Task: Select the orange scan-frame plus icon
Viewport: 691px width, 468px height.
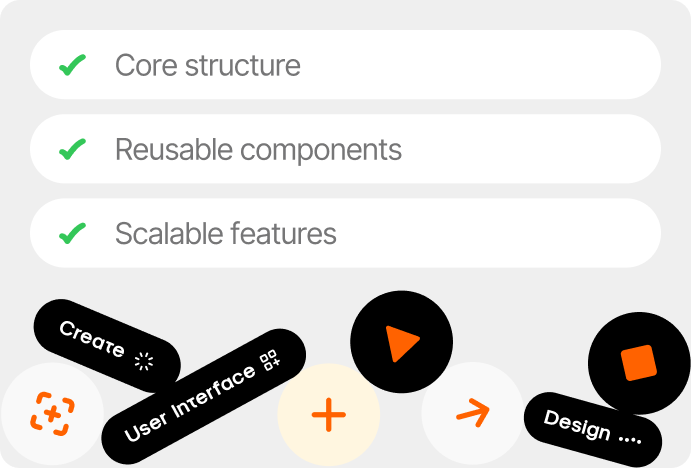Action: point(51,413)
